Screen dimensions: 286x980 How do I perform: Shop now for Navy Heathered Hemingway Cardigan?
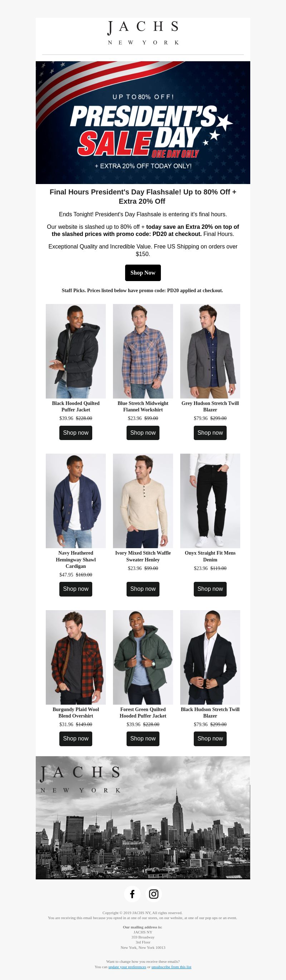tap(75, 589)
